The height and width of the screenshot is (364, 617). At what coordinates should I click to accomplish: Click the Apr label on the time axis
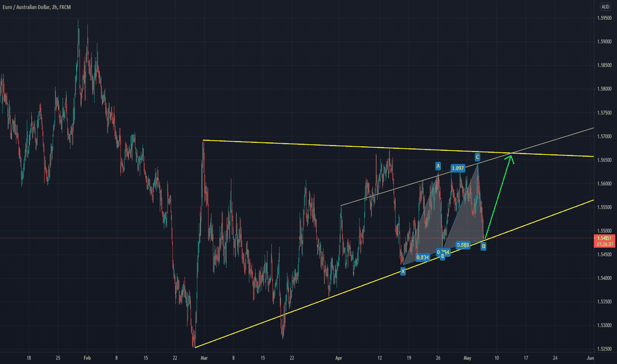339,358
